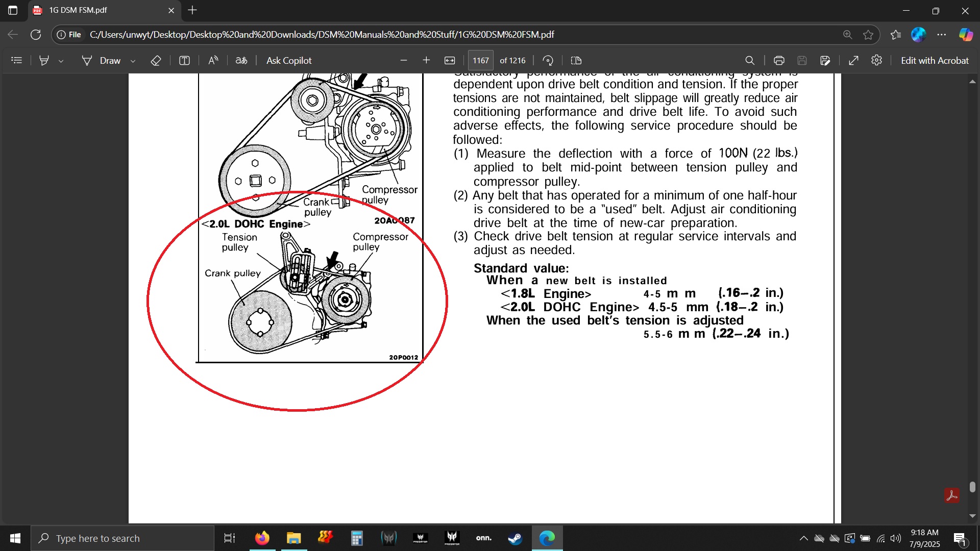The width and height of the screenshot is (980, 551).
Task: Click the Save icon
Action: click(x=802, y=60)
